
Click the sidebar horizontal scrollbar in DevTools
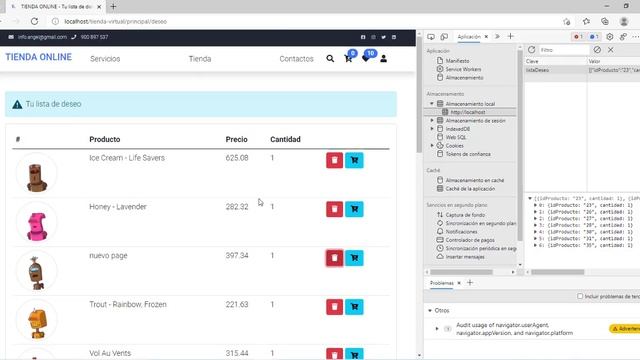coord(461,272)
